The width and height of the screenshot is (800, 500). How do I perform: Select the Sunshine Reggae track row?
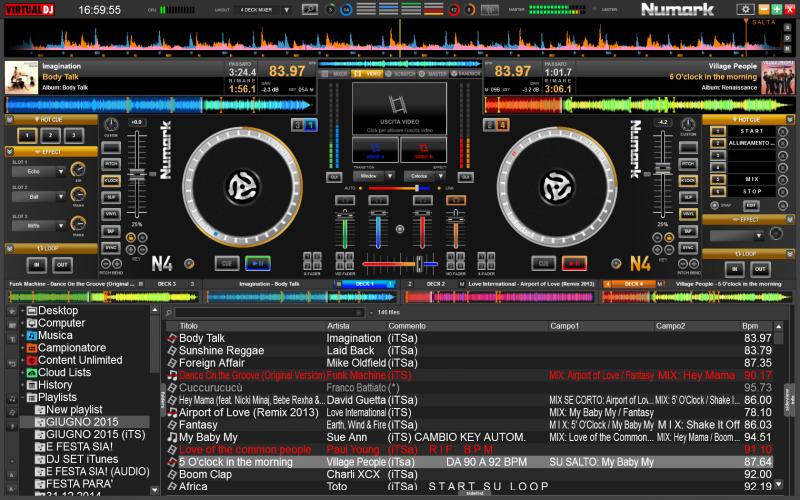point(470,351)
